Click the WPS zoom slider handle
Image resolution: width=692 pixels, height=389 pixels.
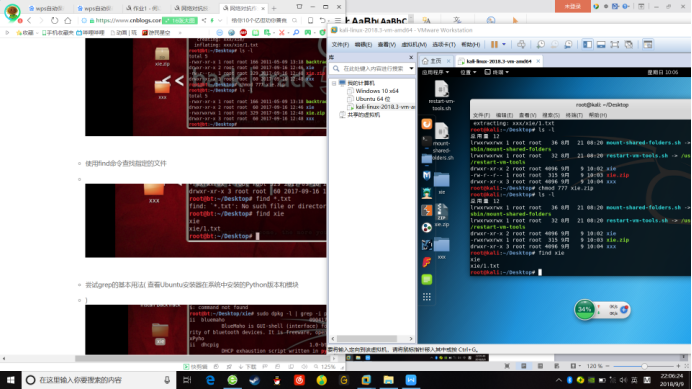pyautogui.click(x=644, y=366)
